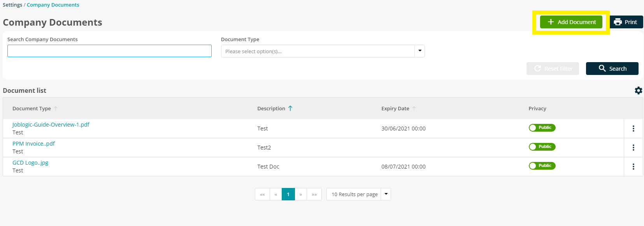The width and height of the screenshot is (644, 226).
Task: Open the Joblogic-Guide-Overview-1.pdf document link
Action: point(51,125)
